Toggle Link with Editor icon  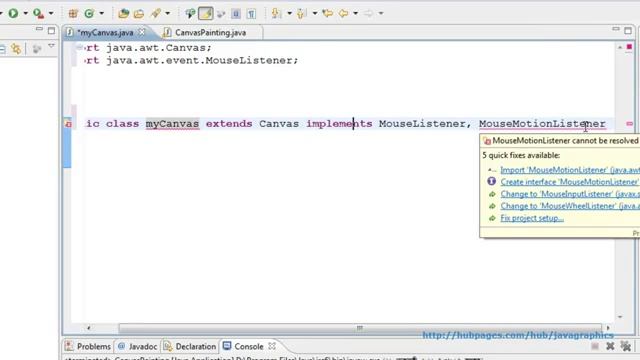[16, 49]
